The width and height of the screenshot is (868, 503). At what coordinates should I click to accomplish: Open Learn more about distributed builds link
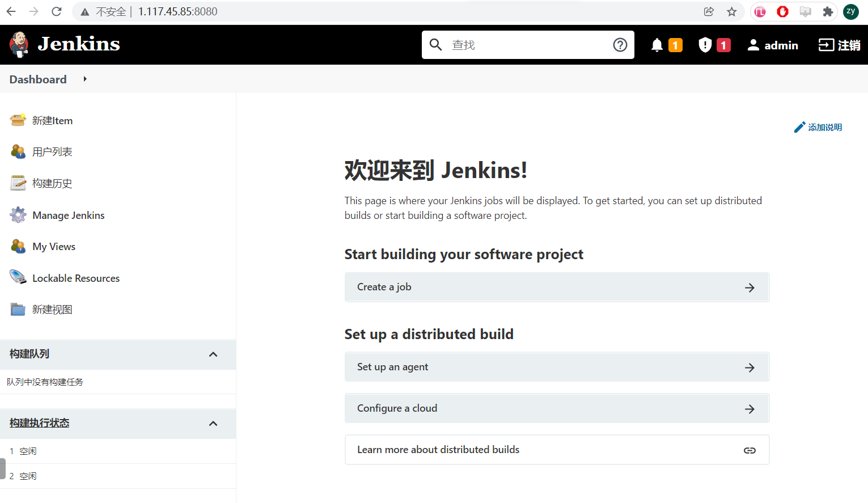click(556, 450)
